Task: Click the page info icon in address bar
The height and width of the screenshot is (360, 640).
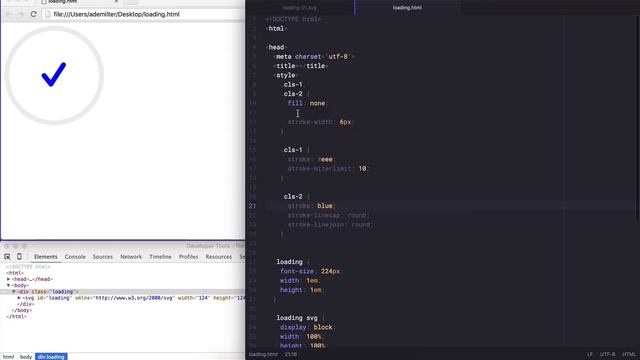Action: pyautogui.click(x=47, y=14)
